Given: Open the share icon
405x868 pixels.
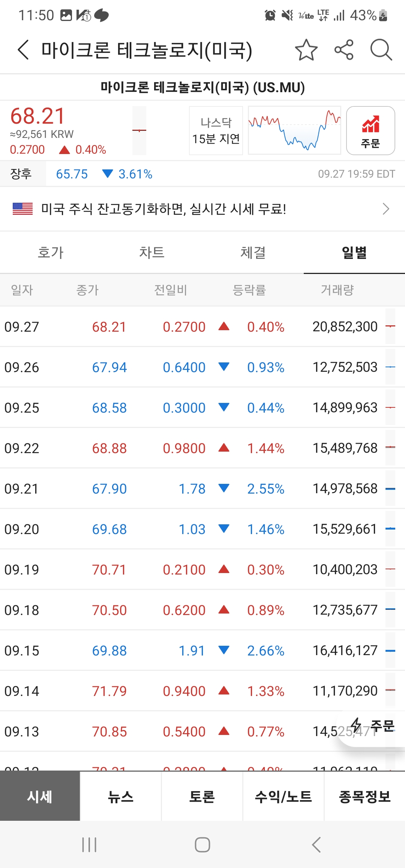Looking at the screenshot, I should point(344,50).
